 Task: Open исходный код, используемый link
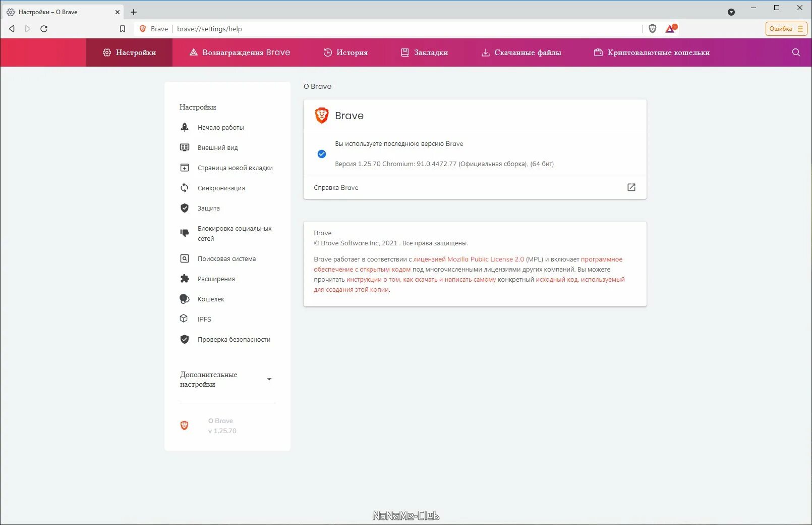point(469,285)
